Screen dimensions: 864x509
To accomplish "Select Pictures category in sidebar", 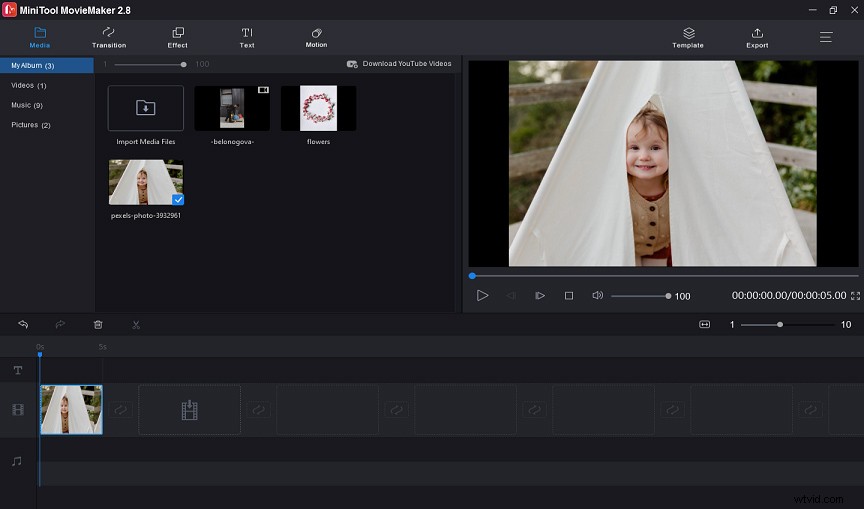I will [x=30, y=125].
